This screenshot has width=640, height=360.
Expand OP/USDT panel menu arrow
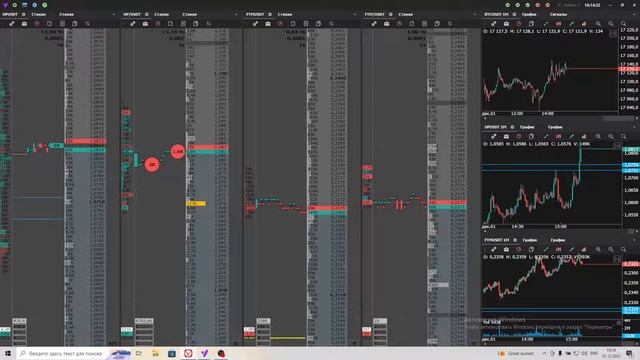click(x=236, y=14)
